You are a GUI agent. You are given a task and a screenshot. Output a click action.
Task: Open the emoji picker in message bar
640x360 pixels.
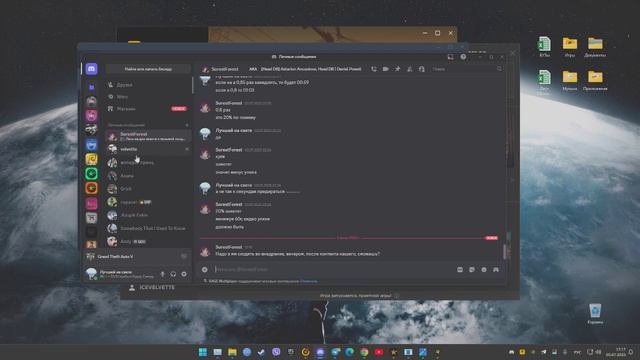point(484,269)
